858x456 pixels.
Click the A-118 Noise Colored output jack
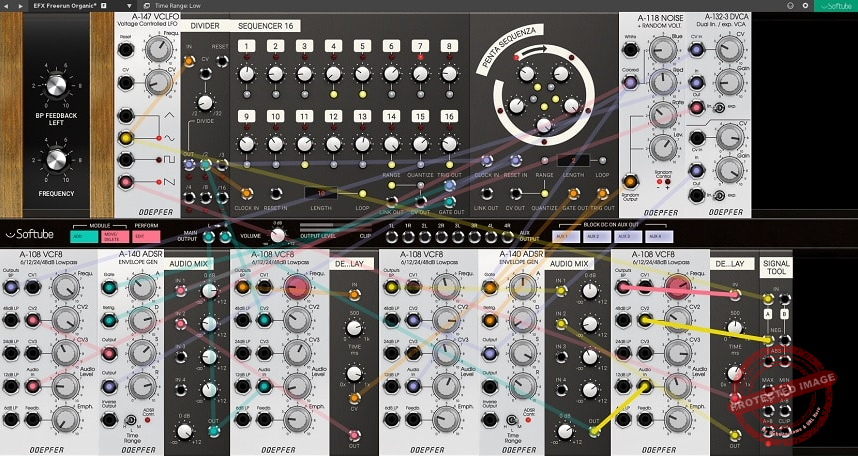coord(630,83)
